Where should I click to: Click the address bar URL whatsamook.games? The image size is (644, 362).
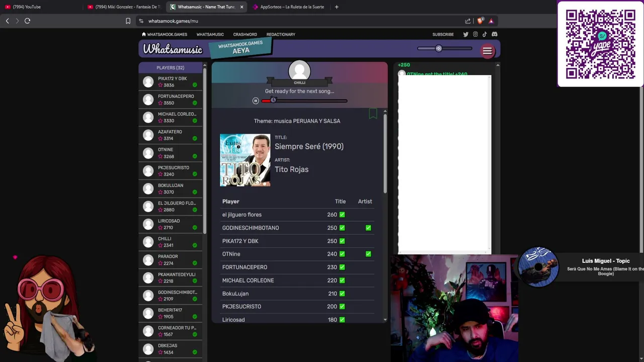173,21
